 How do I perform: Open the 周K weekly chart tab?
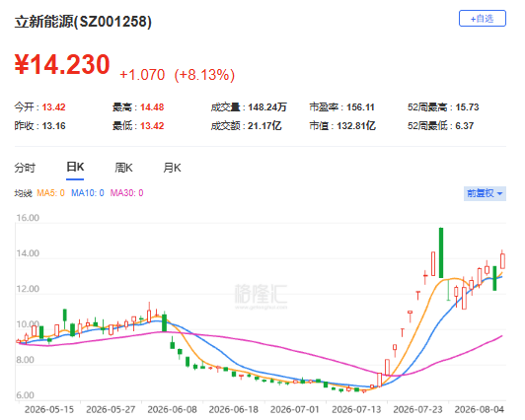pos(123,168)
